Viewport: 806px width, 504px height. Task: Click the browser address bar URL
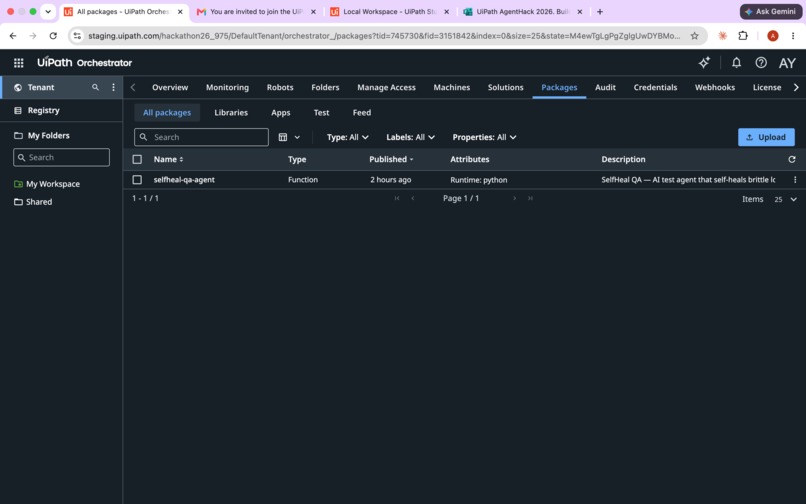(383, 35)
